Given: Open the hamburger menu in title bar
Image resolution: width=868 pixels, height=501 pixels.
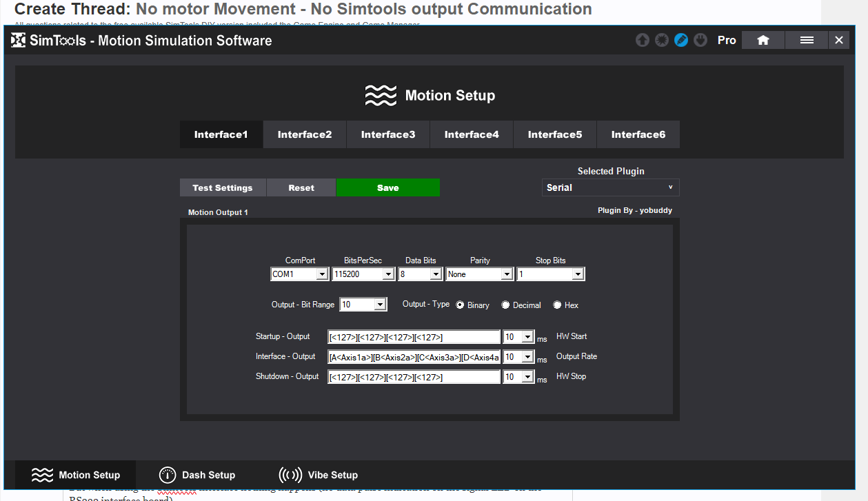Looking at the screenshot, I should click(x=807, y=40).
